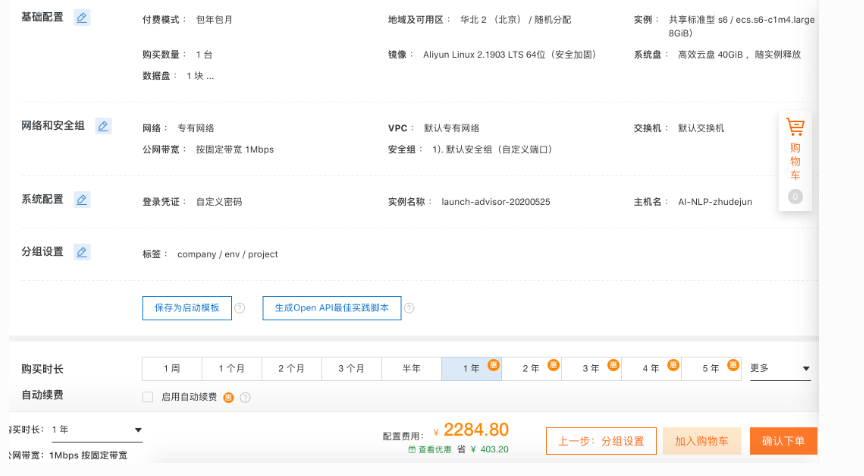Click 确认下单 to confirm order

783,441
